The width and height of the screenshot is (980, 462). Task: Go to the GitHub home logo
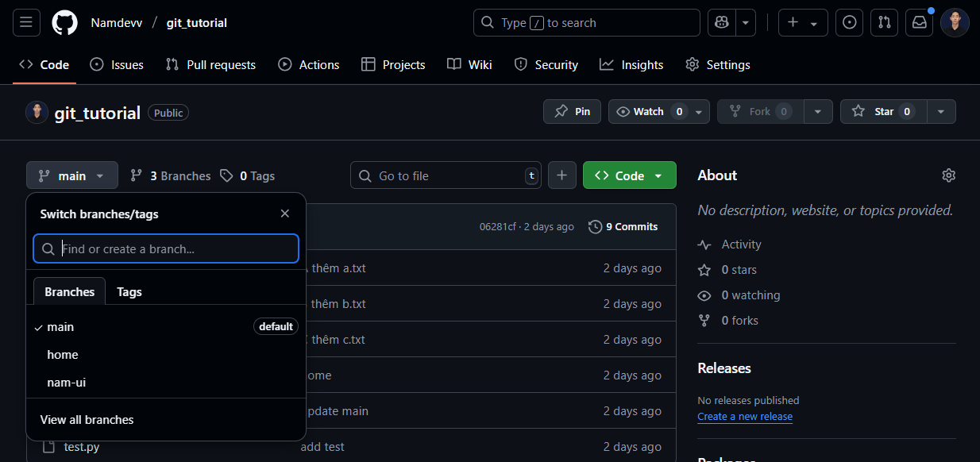tap(65, 22)
